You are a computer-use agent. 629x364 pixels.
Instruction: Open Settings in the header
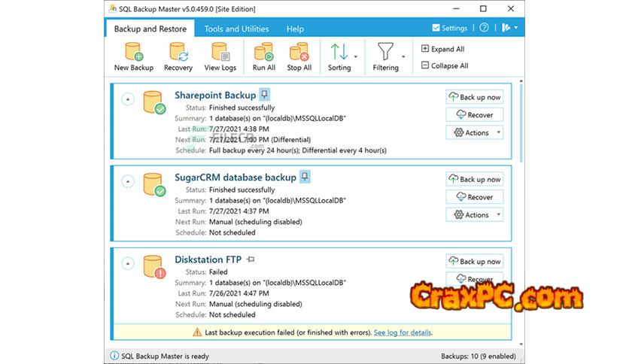tap(450, 28)
